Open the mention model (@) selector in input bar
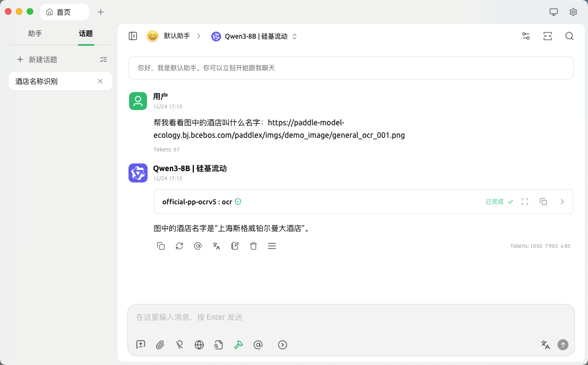 coord(258,344)
